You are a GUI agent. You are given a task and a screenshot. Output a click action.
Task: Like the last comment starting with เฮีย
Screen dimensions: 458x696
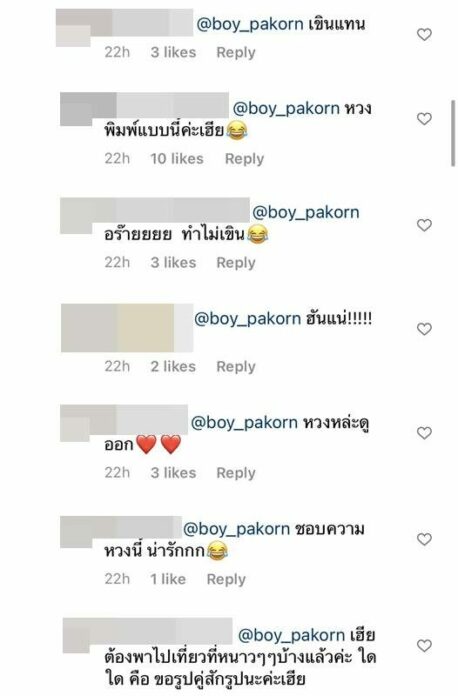coord(424,645)
